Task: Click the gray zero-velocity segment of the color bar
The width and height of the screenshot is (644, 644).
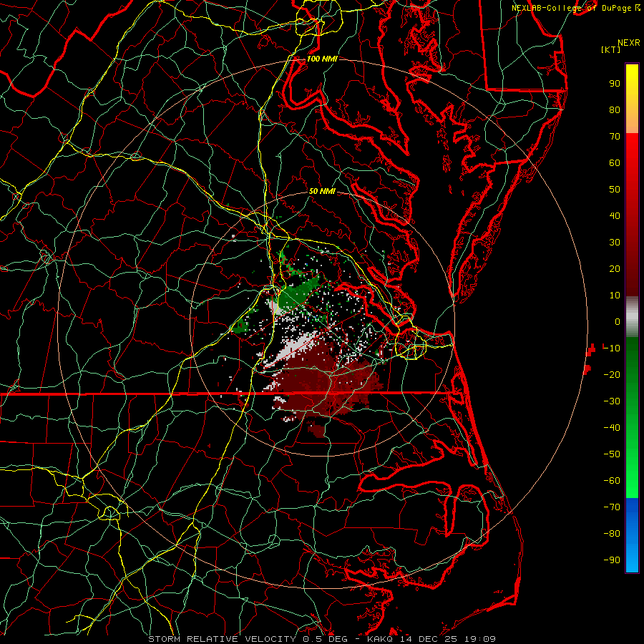Action: tap(632, 317)
